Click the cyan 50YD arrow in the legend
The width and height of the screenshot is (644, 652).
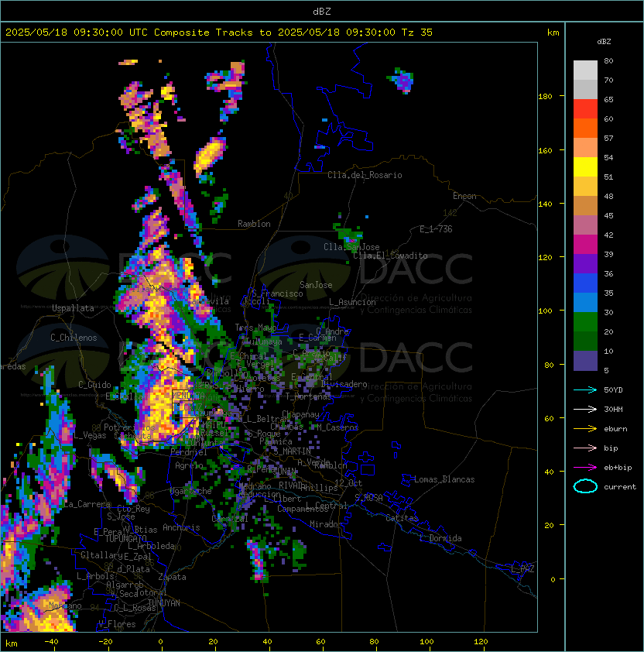(585, 390)
